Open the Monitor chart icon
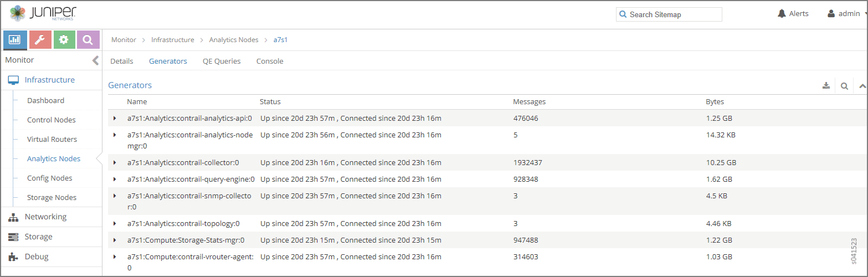 click(x=15, y=40)
